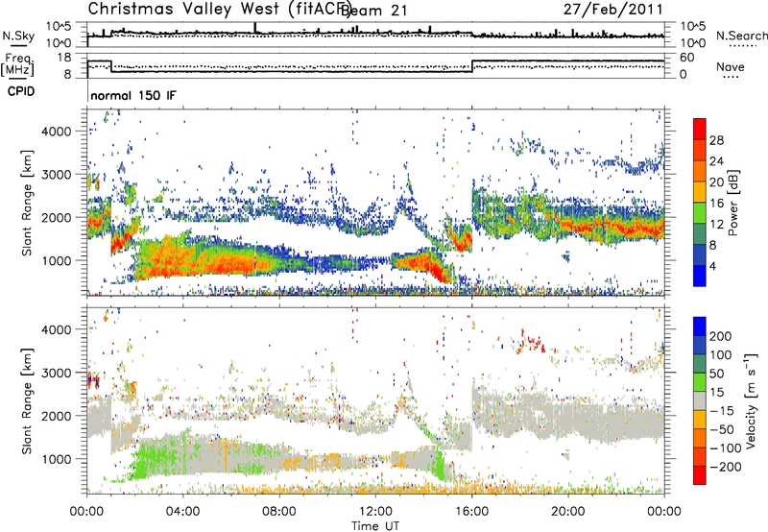Click the "3000" tick on the power panel
Screen dimensions: 768x532
(x=57, y=175)
